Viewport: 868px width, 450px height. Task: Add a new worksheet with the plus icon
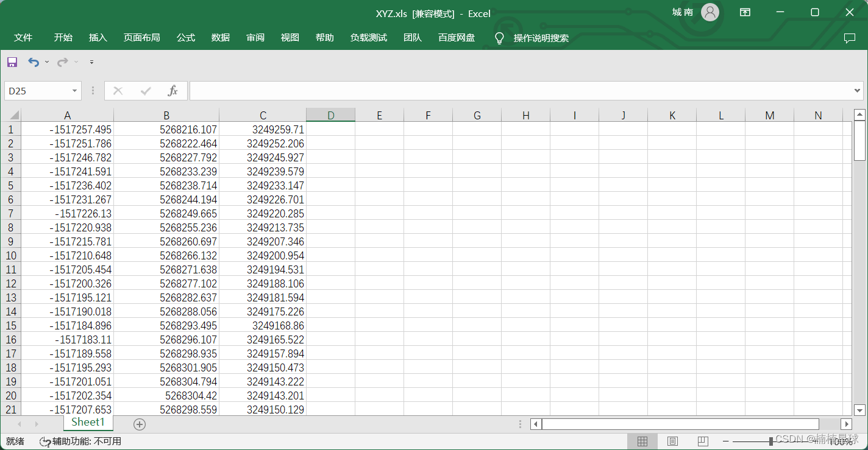coord(139,424)
